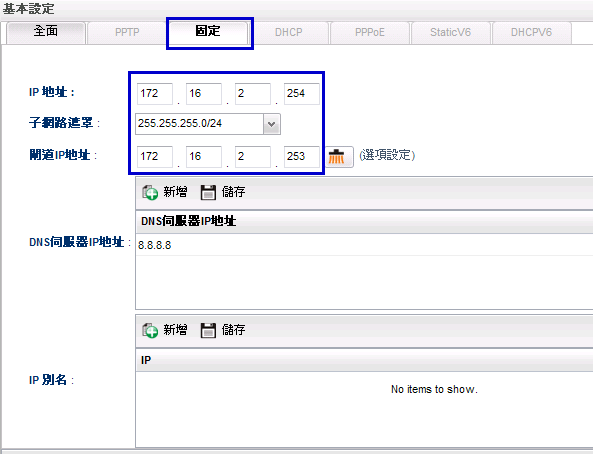Click gateway IP last octet field 253

[x=302, y=157]
